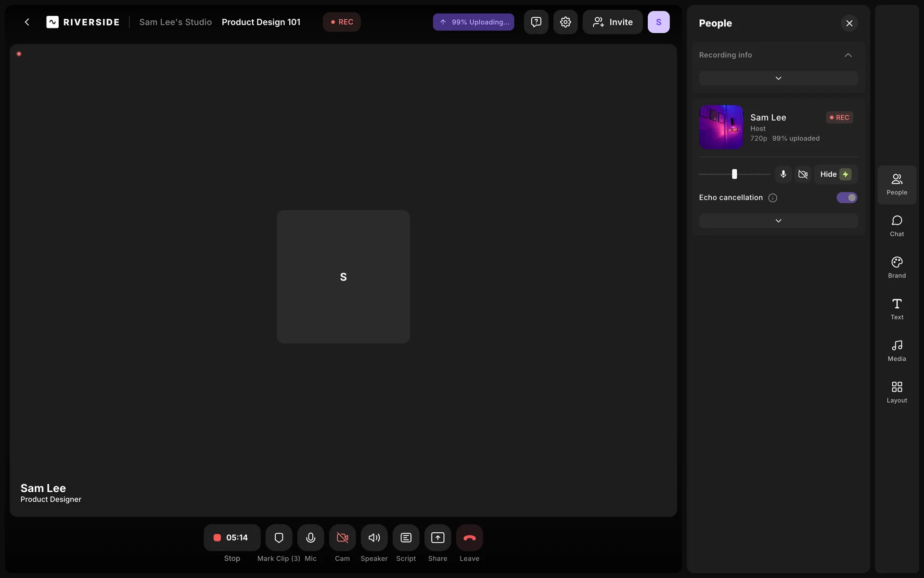This screenshot has height=578, width=924.
Task: Mute microphone using Mic toolbar button
Action: 310,538
